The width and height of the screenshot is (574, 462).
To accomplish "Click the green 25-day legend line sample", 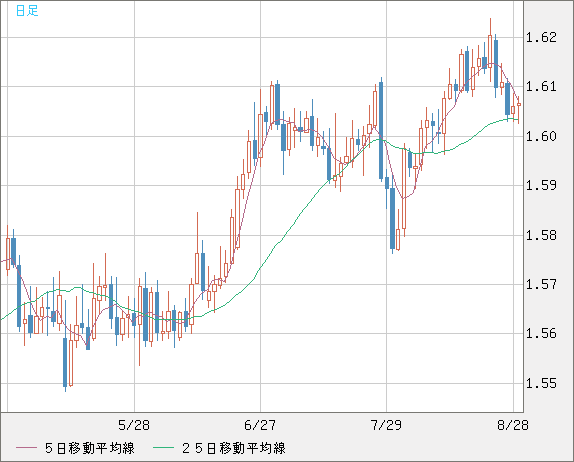I will 163,448.
